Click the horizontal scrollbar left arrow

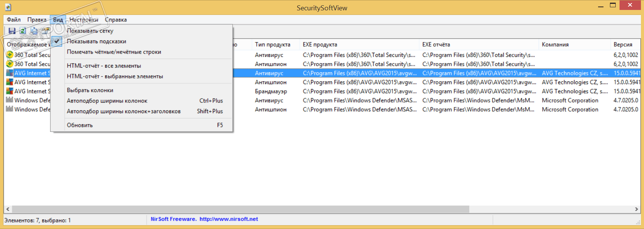tap(8, 209)
